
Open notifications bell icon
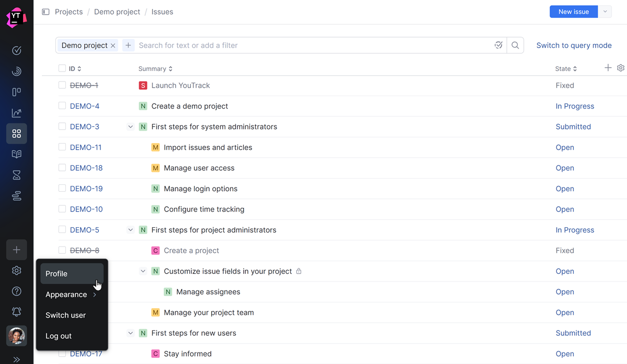point(16,312)
